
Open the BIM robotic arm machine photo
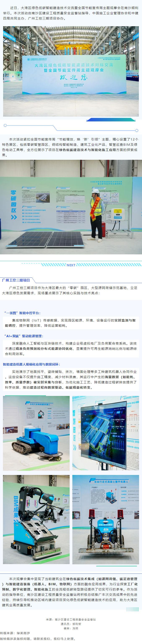tap(36, 519)
